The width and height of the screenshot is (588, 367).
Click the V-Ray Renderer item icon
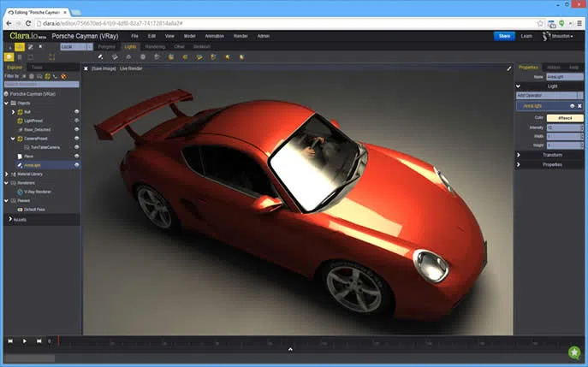20,192
